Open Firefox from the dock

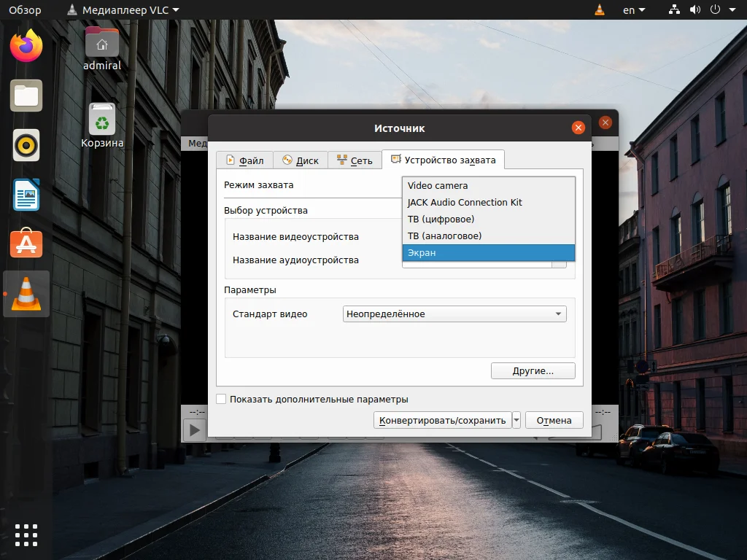26,46
